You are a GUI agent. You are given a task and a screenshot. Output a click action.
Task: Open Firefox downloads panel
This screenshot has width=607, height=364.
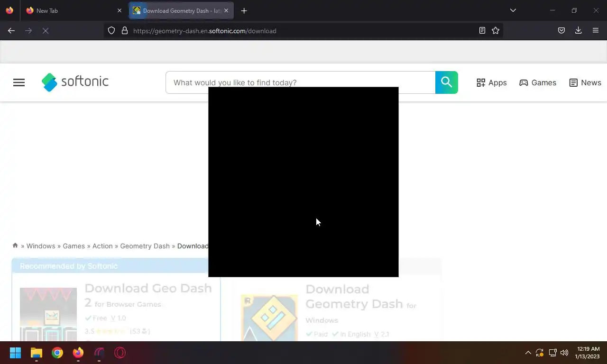pyautogui.click(x=579, y=31)
